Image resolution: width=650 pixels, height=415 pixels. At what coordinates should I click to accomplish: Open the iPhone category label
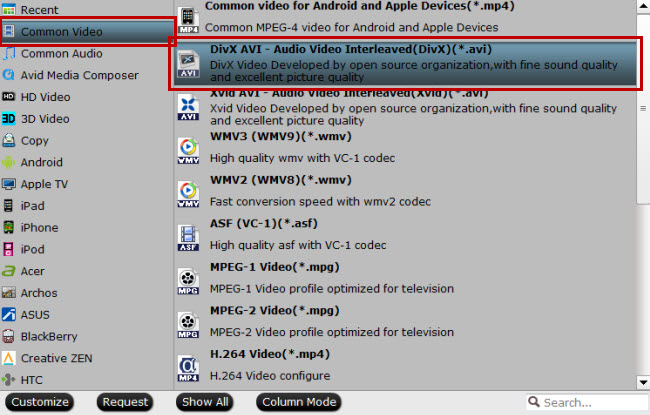39,228
